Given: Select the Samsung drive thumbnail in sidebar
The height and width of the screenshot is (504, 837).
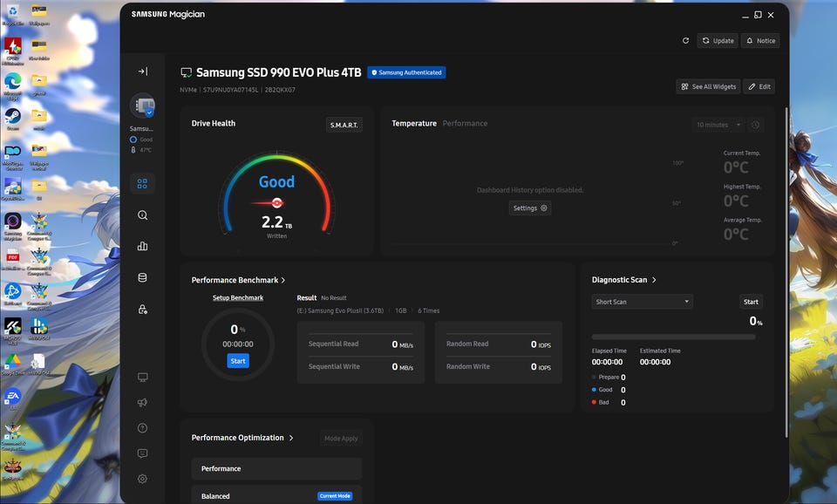Looking at the screenshot, I should click(x=142, y=106).
